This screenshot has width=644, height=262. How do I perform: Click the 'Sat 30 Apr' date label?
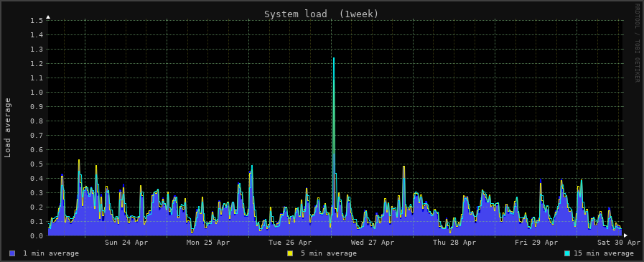pos(619,243)
